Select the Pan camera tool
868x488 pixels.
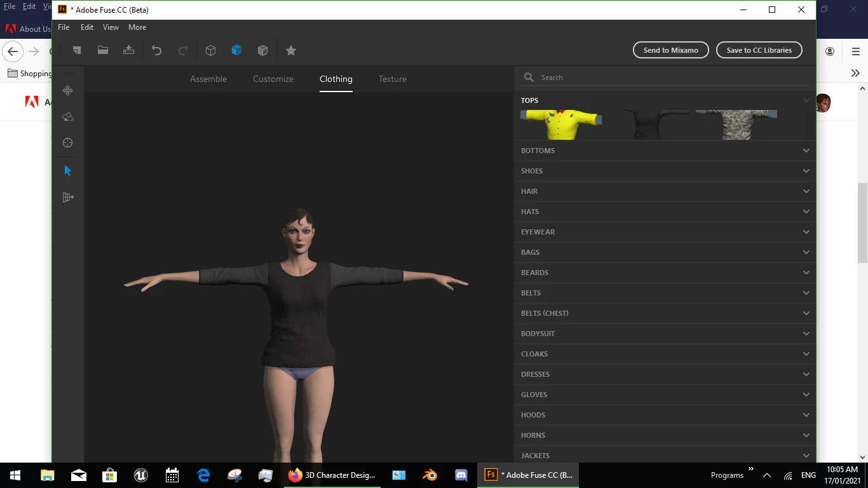point(68,91)
